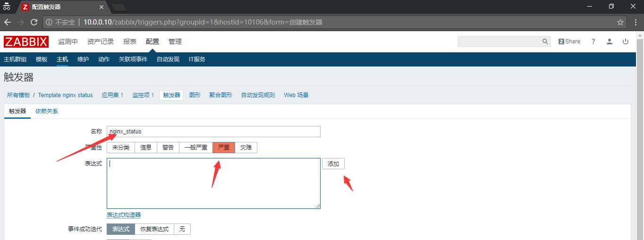Open the 资产记录 menu
The image size is (644, 240).
pyautogui.click(x=101, y=41)
